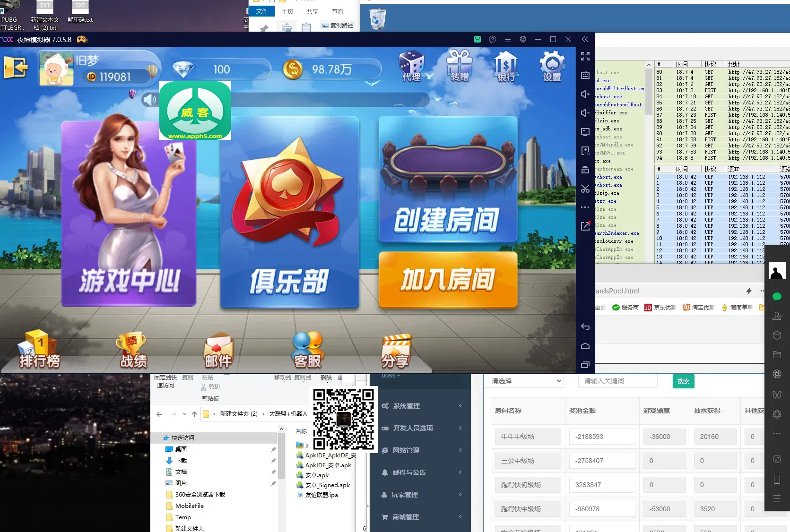
Task: Open 解压码.txt desktop file
Action: [x=80, y=12]
